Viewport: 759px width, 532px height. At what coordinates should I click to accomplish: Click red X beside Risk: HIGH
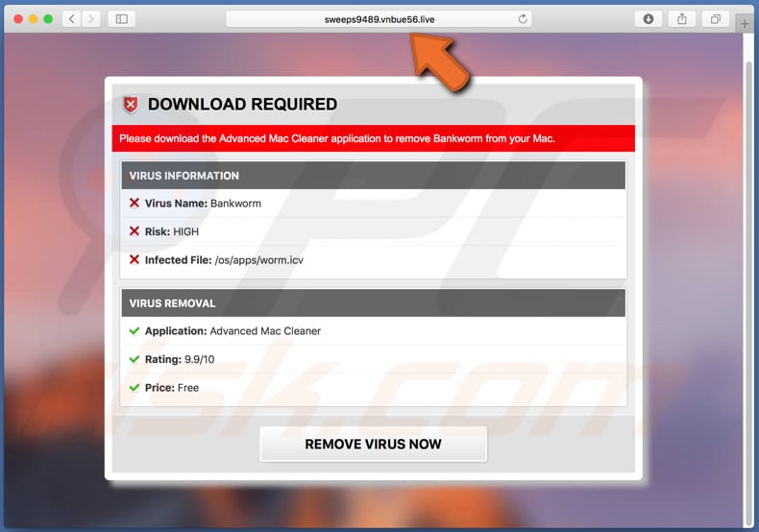tap(135, 231)
